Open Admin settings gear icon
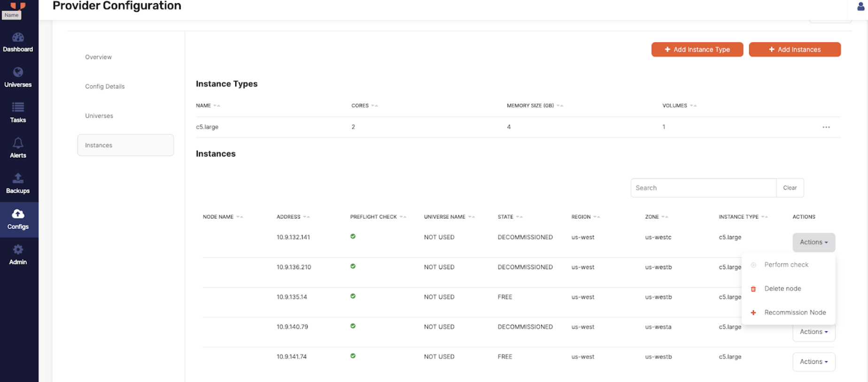The image size is (868, 382). point(18,250)
